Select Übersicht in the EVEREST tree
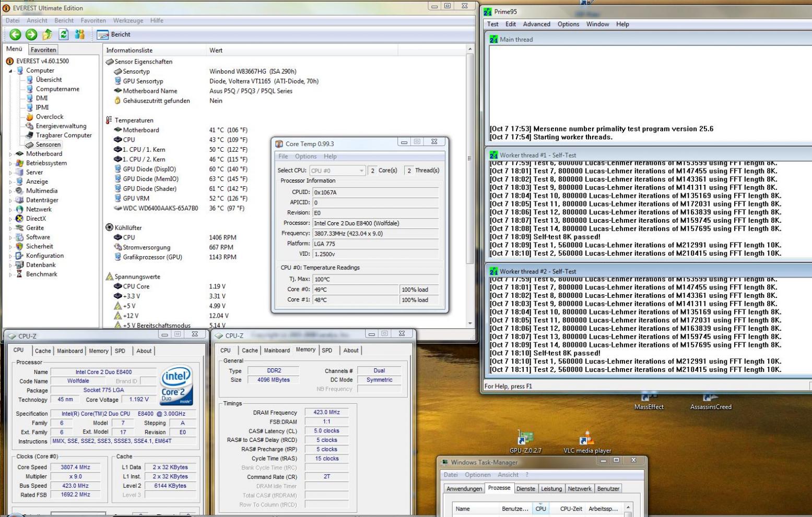Screen dimensions: 812x517 click(49, 80)
